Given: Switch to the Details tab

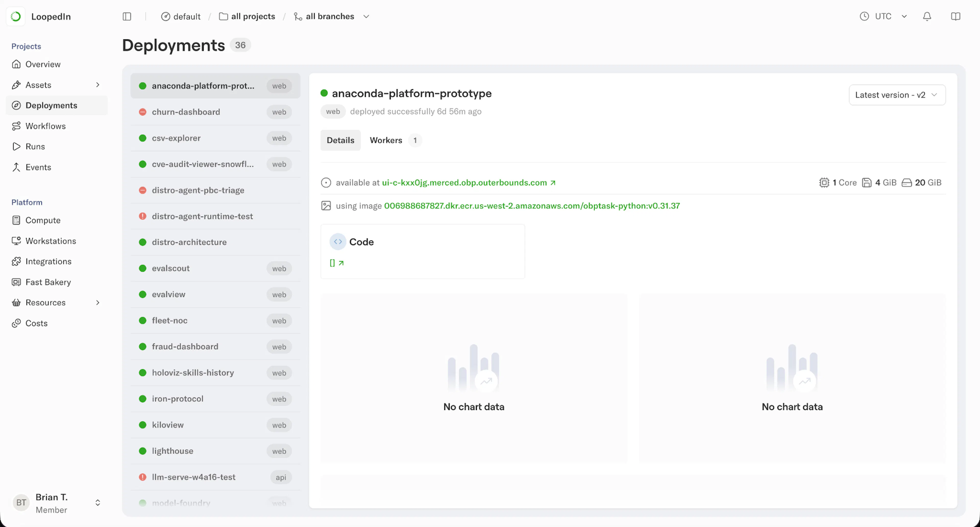Looking at the screenshot, I should pos(340,140).
